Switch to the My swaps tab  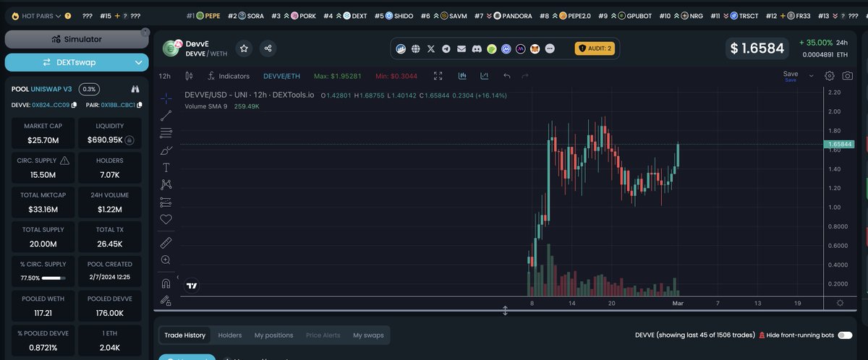tap(368, 335)
